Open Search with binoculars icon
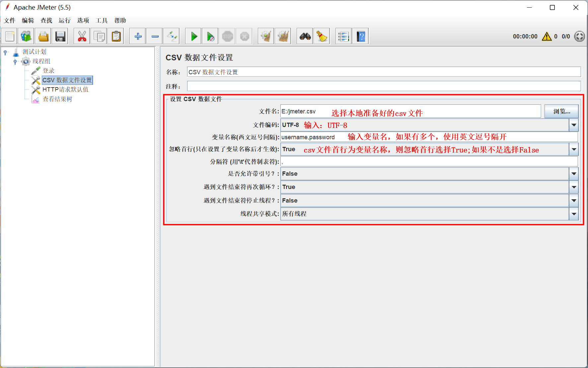This screenshot has height=368, width=588. click(305, 36)
